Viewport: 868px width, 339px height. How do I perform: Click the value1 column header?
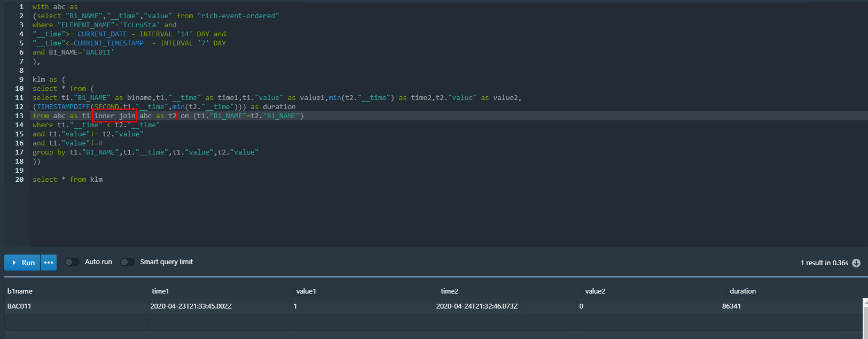click(306, 291)
